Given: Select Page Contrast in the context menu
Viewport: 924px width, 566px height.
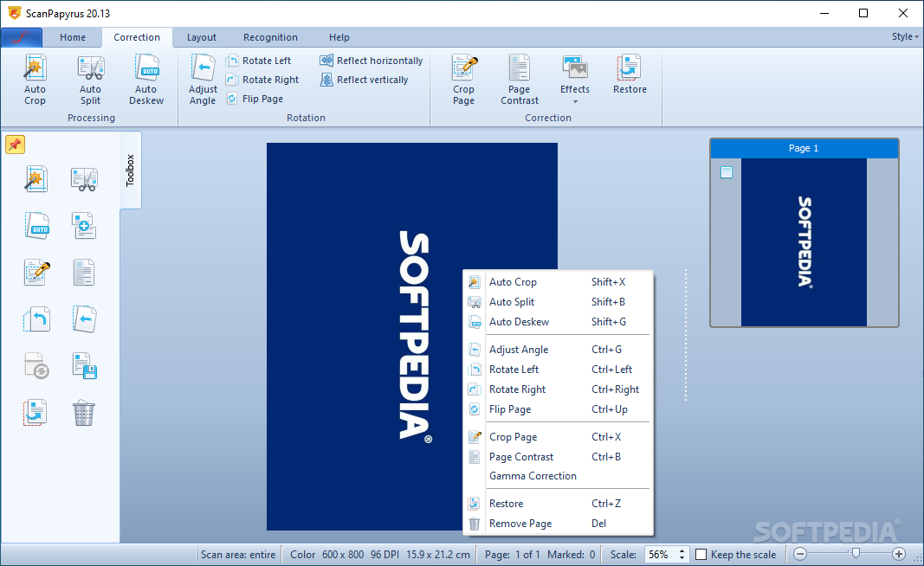Looking at the screenshot, I should click(x=558, y=457).
